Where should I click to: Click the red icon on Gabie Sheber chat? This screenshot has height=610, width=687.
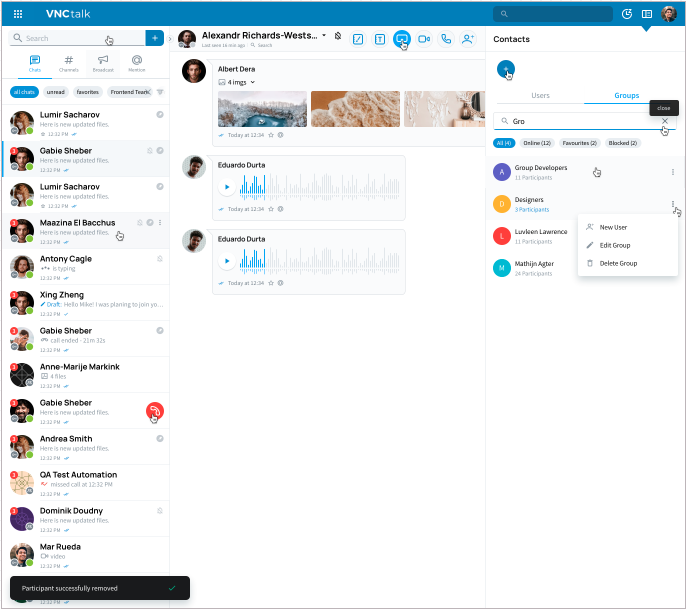154,410
